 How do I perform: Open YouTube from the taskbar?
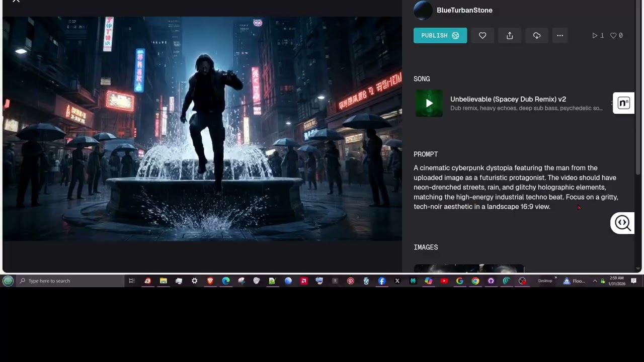coord(444,281)
